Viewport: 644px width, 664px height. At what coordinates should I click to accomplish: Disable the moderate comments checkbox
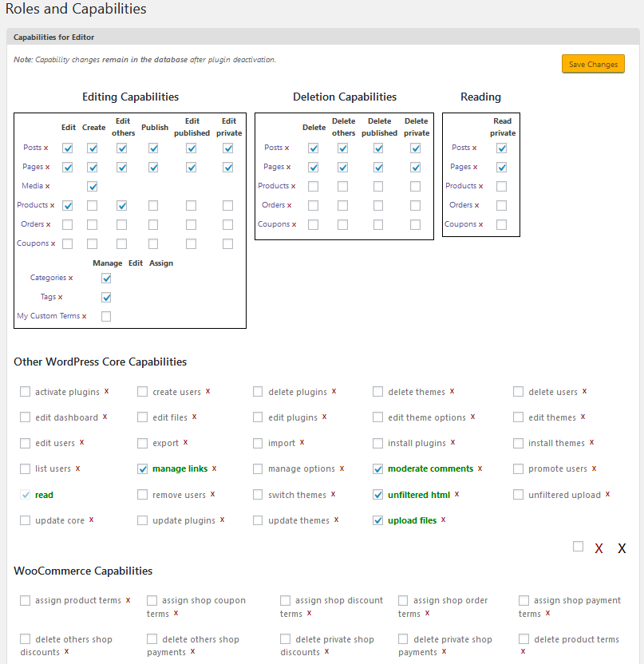tap(377, 468)
